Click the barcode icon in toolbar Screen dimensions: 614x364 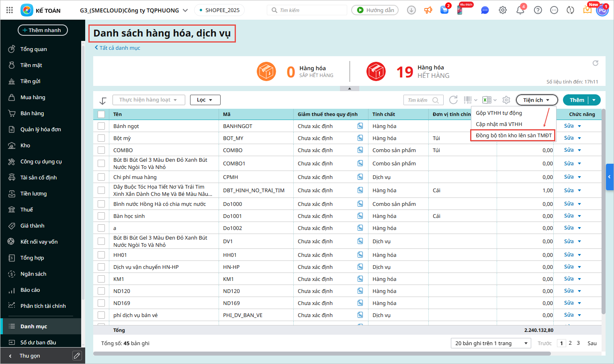point(468,100)
